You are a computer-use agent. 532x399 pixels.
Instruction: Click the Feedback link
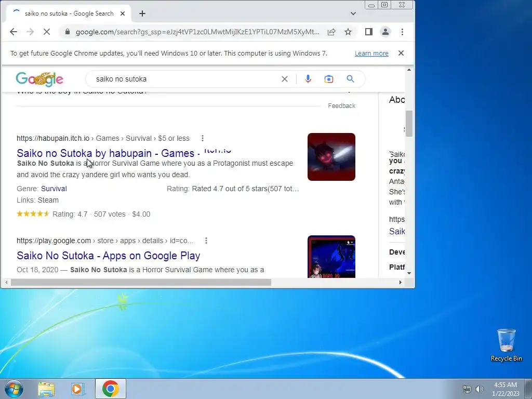[342, 106]
